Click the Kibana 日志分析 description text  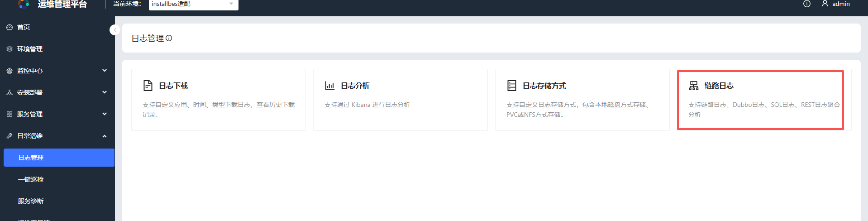(367, 105)
